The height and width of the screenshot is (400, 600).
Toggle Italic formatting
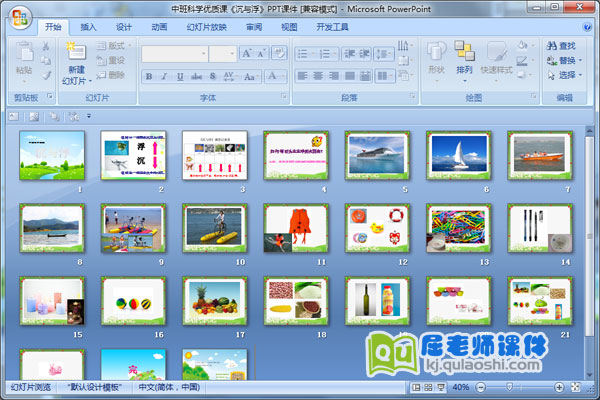click(x=164, y=77)
